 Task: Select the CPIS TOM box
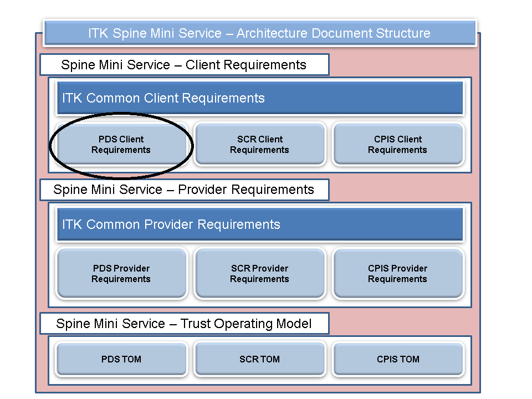[x=397, y=359]
